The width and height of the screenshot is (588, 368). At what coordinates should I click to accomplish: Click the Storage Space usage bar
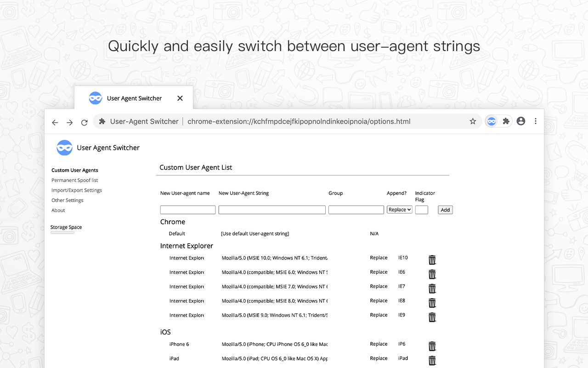coord(63,232)
